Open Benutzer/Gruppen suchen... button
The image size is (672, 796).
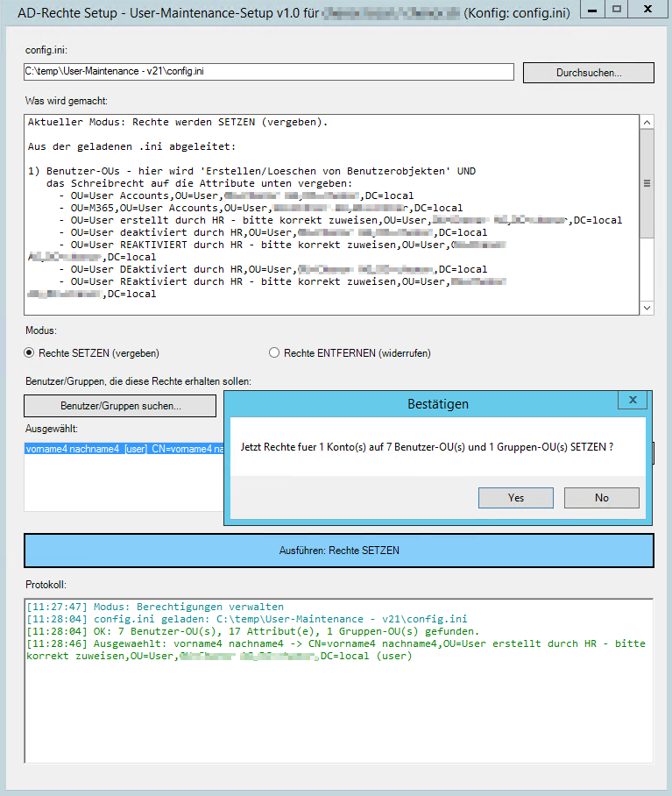coord(120,406)
